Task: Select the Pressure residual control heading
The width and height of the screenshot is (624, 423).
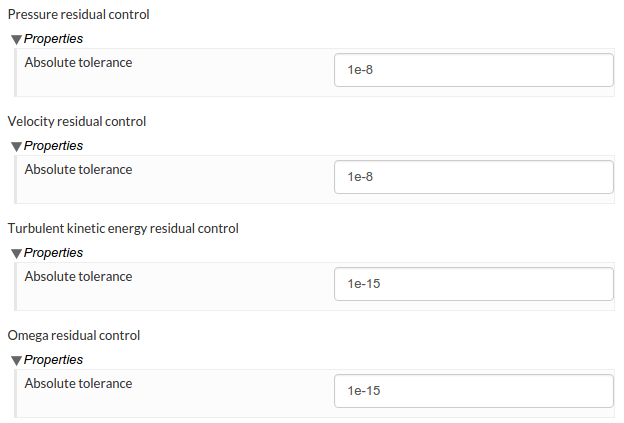Action: pos(78,15)
